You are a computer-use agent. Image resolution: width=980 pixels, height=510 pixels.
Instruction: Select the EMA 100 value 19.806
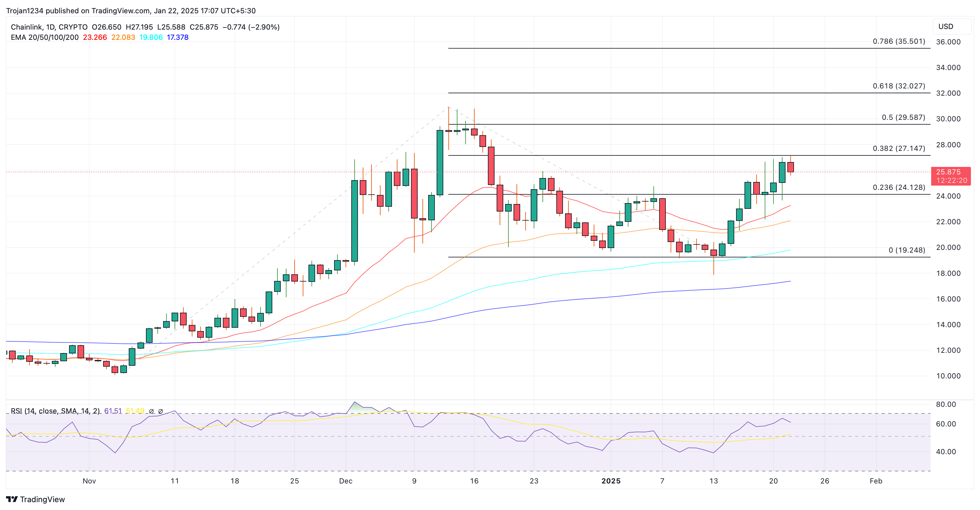(151, 37)
